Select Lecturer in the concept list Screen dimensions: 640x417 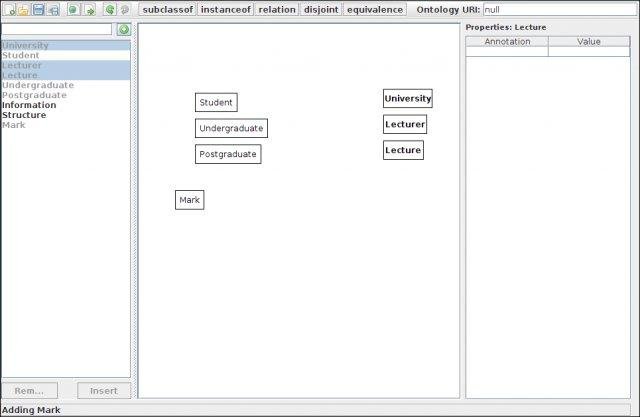(66, 65)
